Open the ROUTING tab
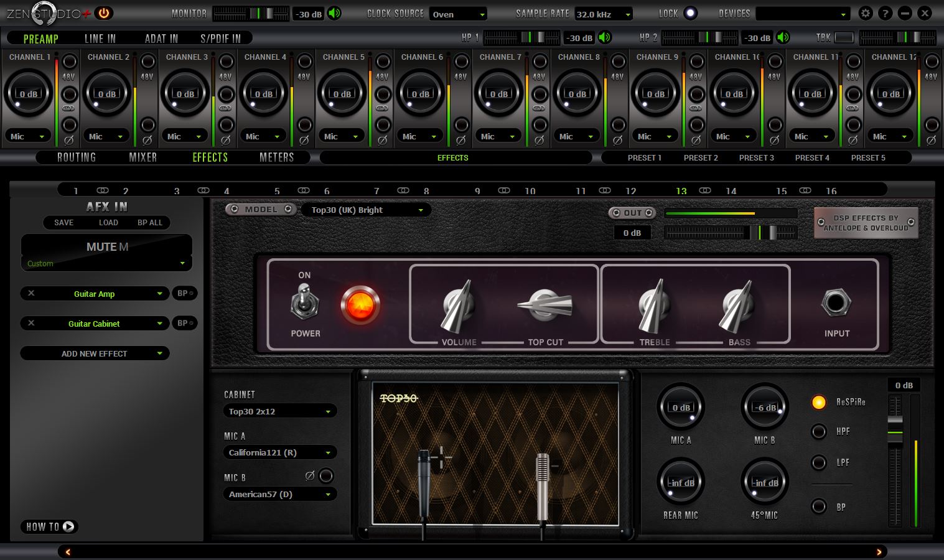Image resolution: width=944 pixels, height=560 pixels. 77,157
